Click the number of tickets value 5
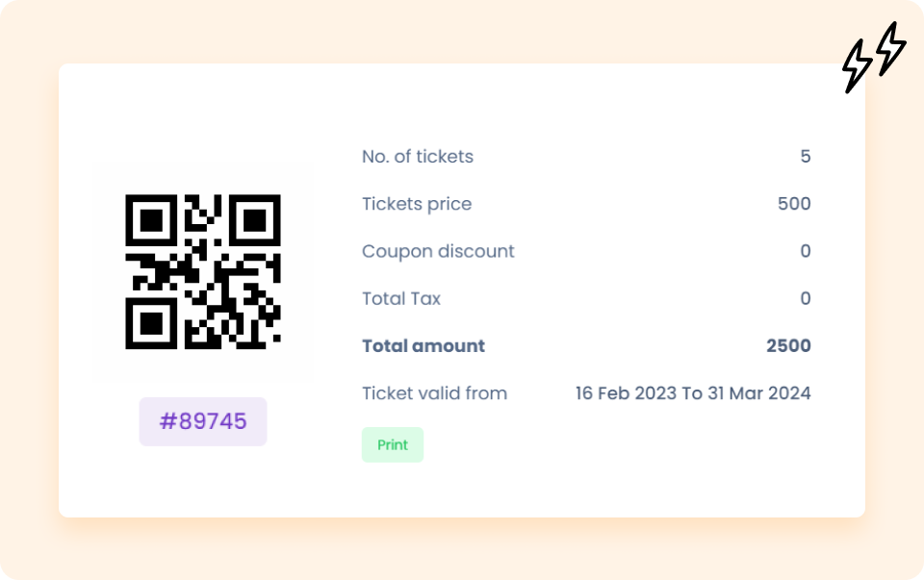 pyautogui.click(x=806, y=157)
